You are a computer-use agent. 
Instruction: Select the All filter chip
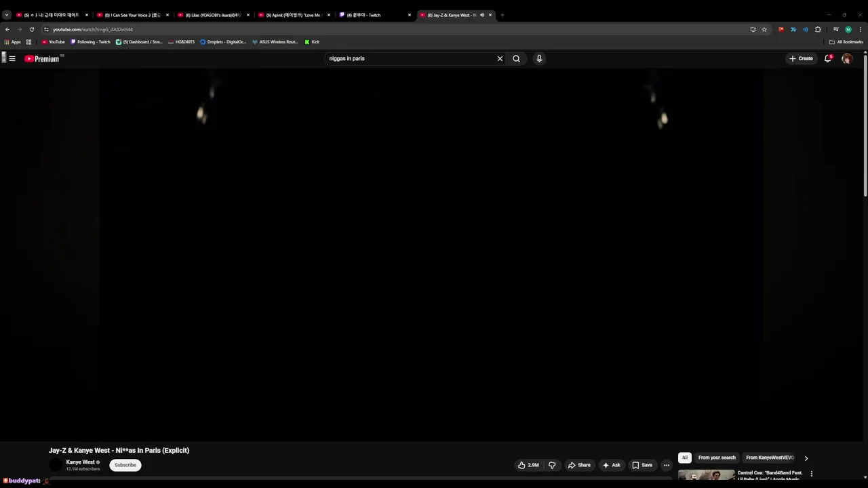685,457
